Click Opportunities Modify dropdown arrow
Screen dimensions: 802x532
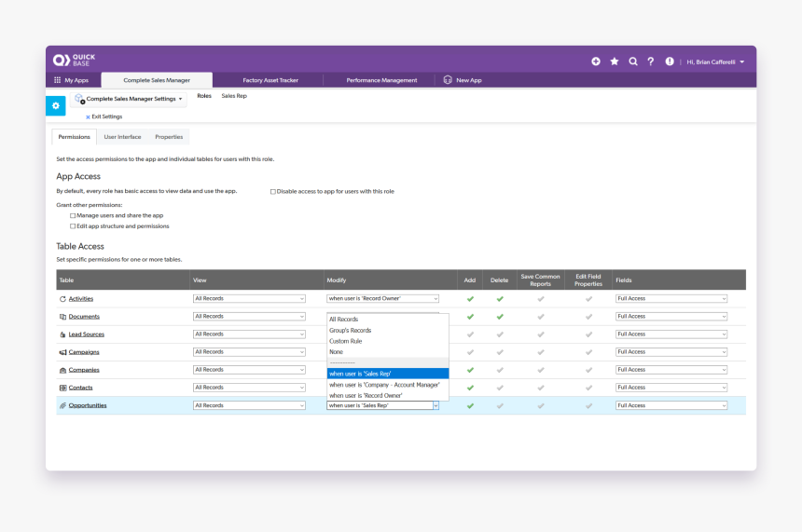(436, 406)
